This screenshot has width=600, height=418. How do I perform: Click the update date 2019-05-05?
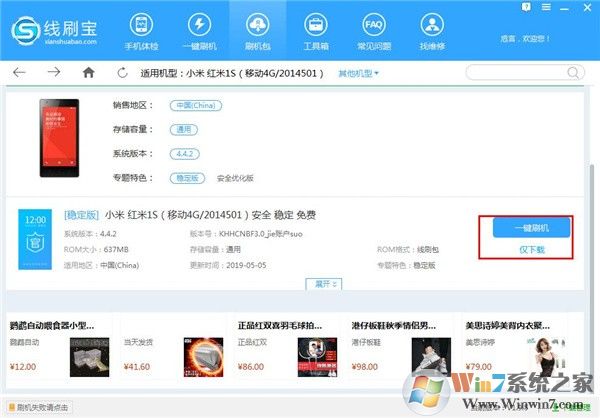point(246,265)
